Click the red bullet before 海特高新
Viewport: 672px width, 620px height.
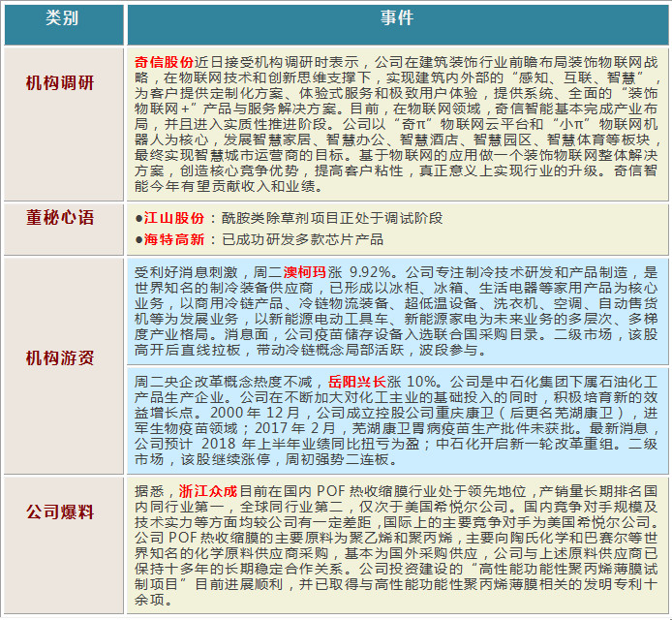[137, 239]
